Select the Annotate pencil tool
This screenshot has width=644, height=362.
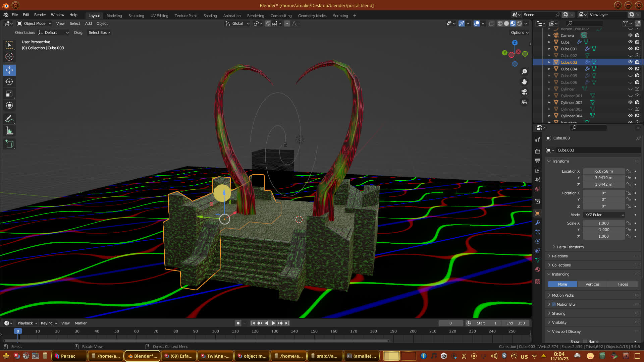click(x=9, y=119)
